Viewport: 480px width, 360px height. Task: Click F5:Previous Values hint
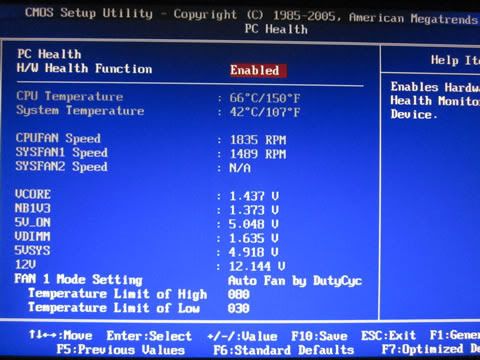click(x=121, y=350)
